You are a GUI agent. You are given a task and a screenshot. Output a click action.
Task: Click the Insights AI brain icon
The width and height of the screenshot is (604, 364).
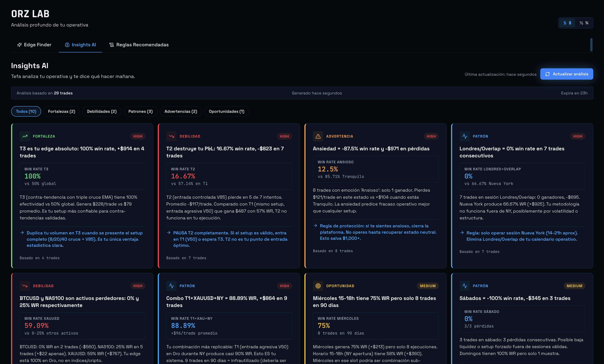(67, 45)
